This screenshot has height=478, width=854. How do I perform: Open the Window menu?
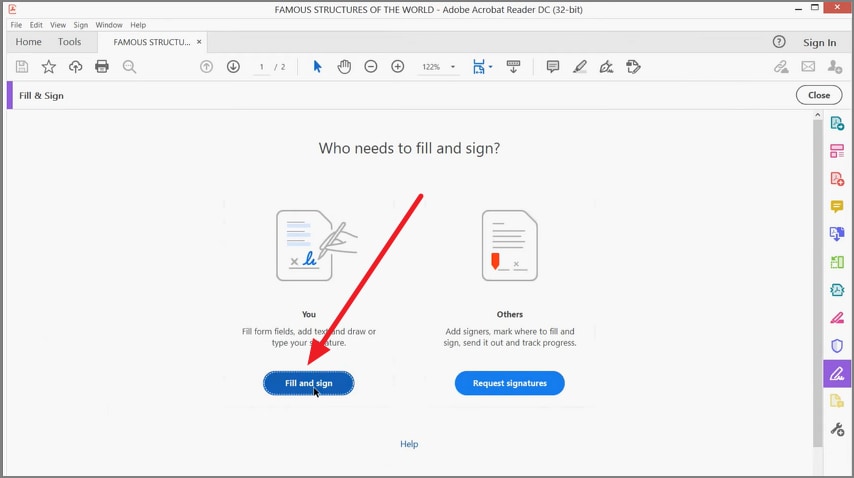pos(109,24)
